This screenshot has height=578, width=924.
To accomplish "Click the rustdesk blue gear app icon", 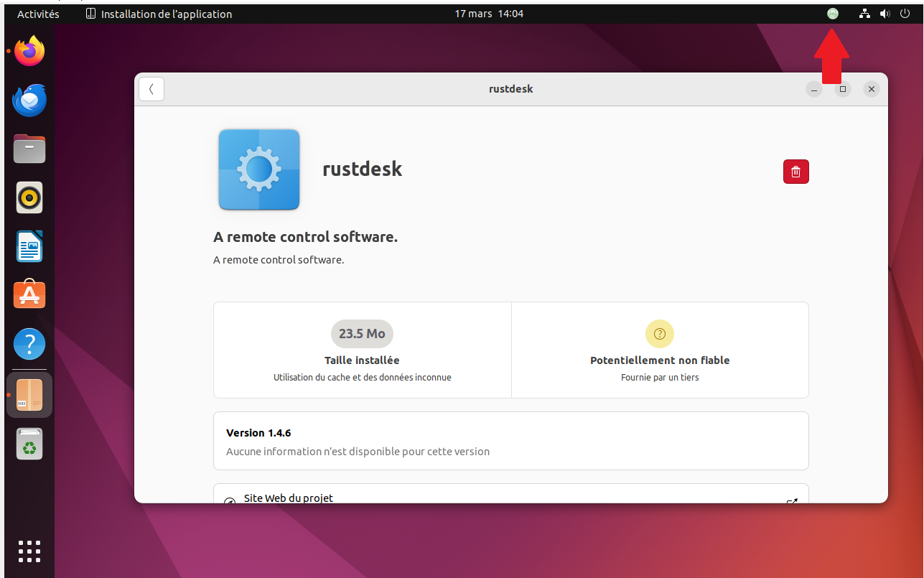I will [x=259, y=169].
